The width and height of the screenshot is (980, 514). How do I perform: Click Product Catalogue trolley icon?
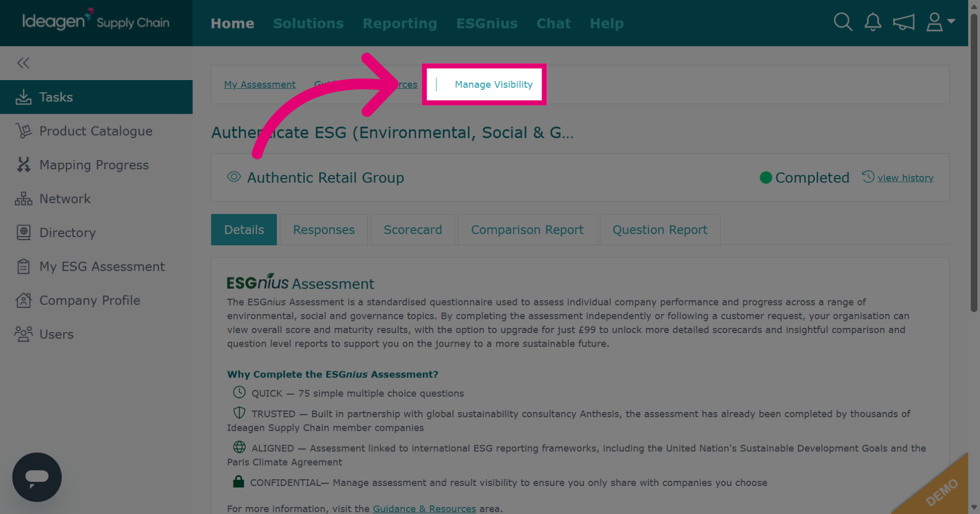23,131
